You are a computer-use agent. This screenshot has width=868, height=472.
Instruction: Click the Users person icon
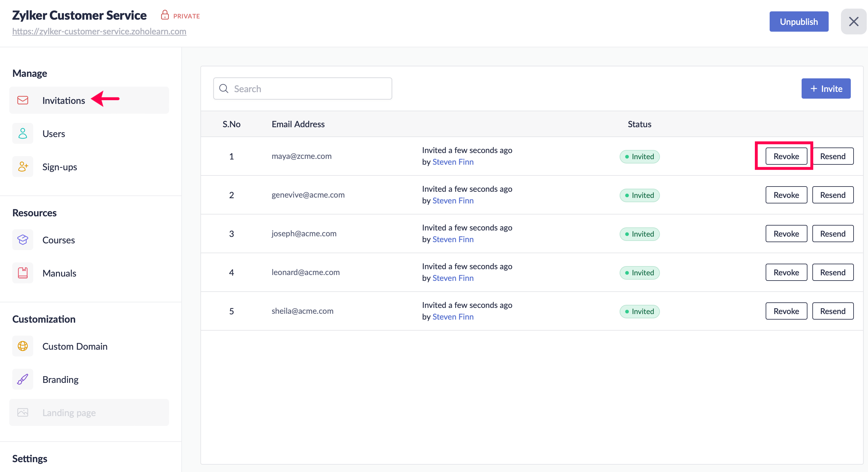22,133
